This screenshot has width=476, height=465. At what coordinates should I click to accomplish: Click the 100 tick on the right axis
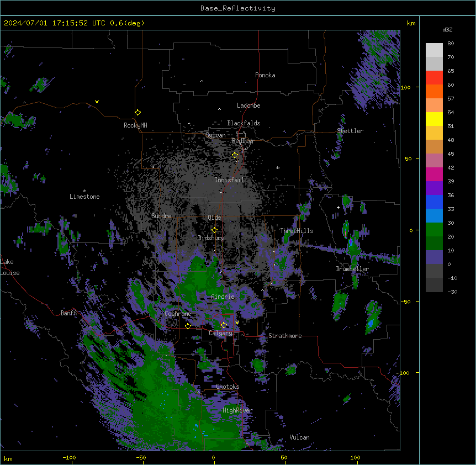coord(405,87)
